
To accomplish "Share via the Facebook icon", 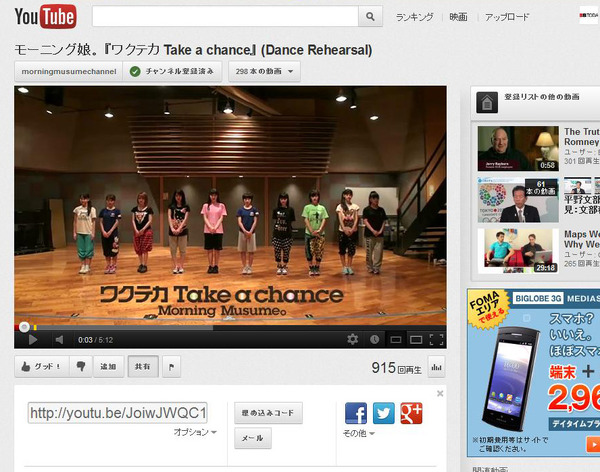I will coord(356,413).
